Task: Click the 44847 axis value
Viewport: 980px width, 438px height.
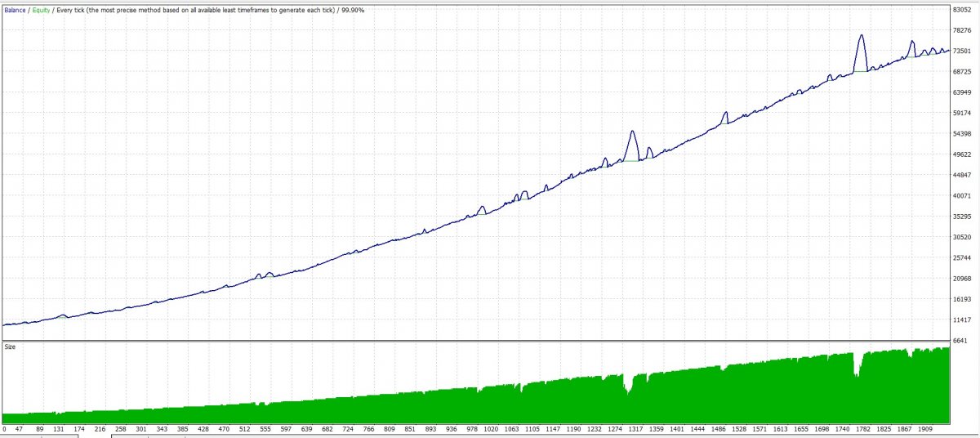Action: [960, 175]
